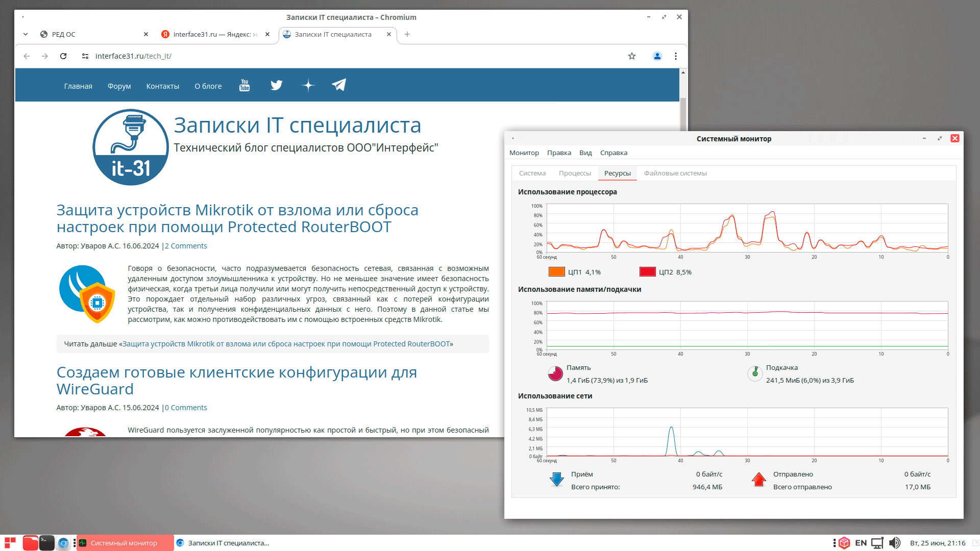Open Chromium three-dot menu
980x551 pixels.
tap(676, 56)
